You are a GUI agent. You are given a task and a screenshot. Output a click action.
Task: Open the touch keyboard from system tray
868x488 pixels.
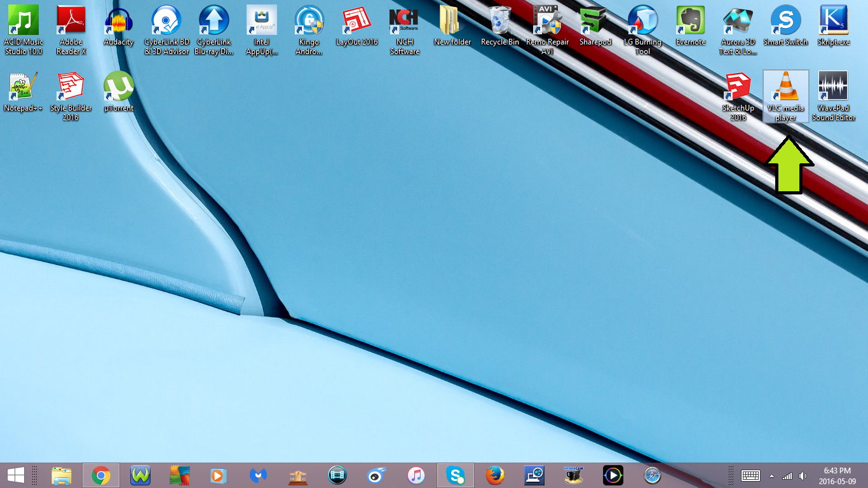pos(750,475)
